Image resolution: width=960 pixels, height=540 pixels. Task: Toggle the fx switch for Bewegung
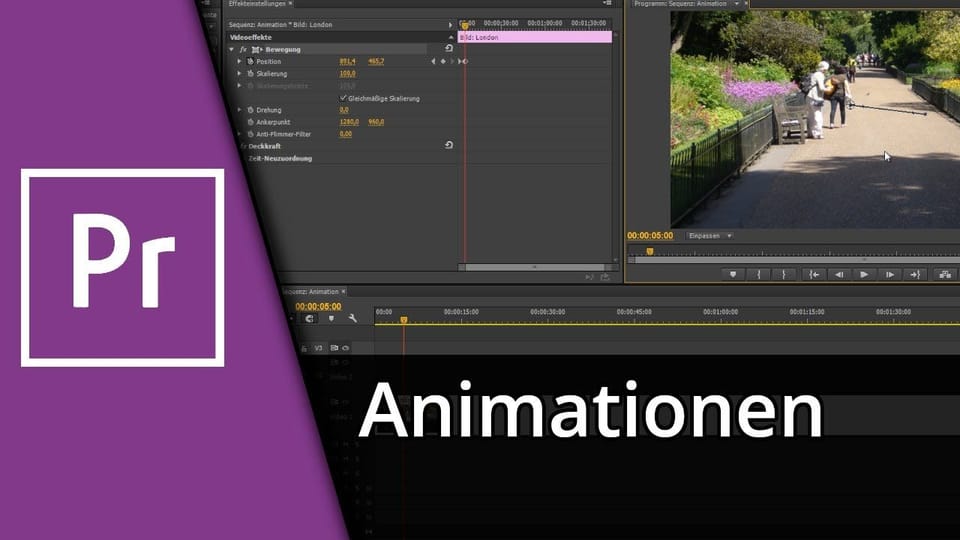[x=243, y=49]
